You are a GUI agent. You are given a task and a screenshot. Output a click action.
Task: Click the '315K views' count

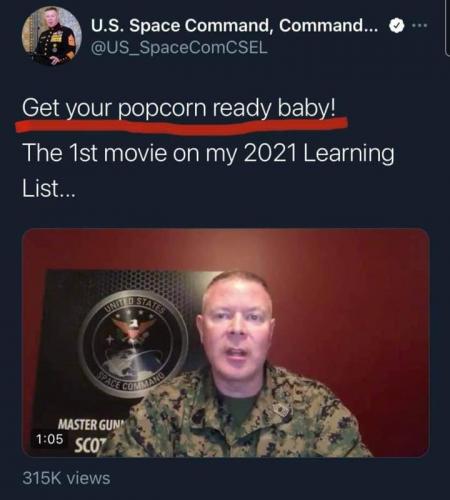[x=66, y=478]
